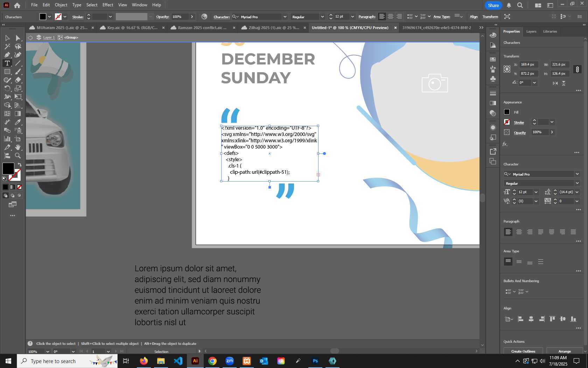Image resolution: width=588 pixels, height=368 pixels.
Task: Select the Column Graph tool
Action: (7, 139)
